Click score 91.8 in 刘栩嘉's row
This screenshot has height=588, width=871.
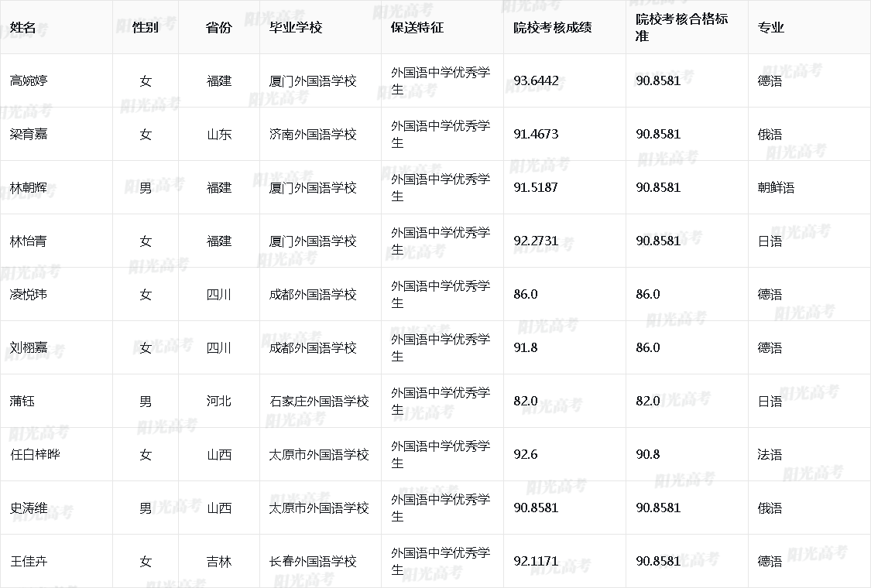(x=526, y=347)
